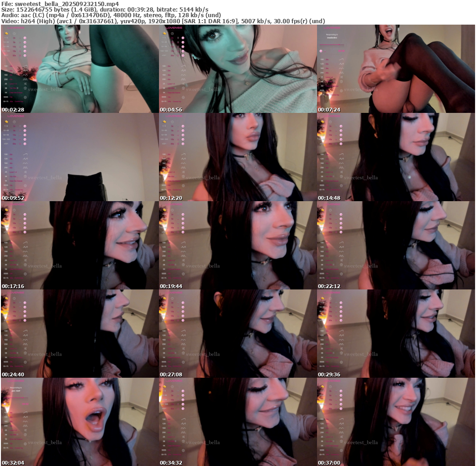Open the thumbnail frame stamped 00:17:16

coord(79,245)
